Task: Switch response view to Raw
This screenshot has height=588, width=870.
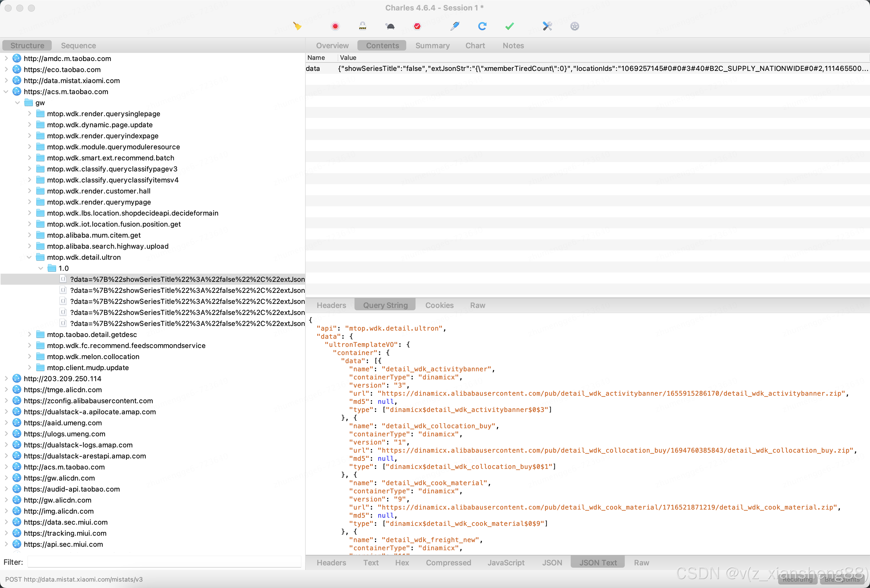Action: pyautogui.click(x=641, y=562)
